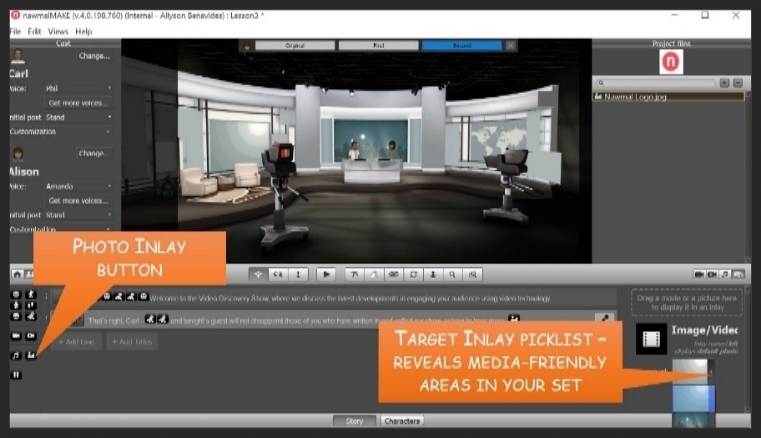This screenshot has height=438, width=761.
Task: Click the pause icon in left palette
Action: 16,375
